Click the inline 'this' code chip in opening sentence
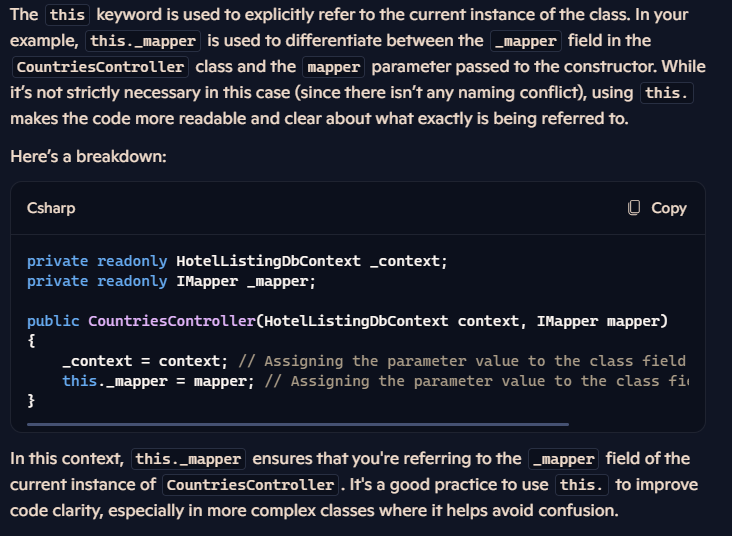The image size is (732, 536). point(67,15)
